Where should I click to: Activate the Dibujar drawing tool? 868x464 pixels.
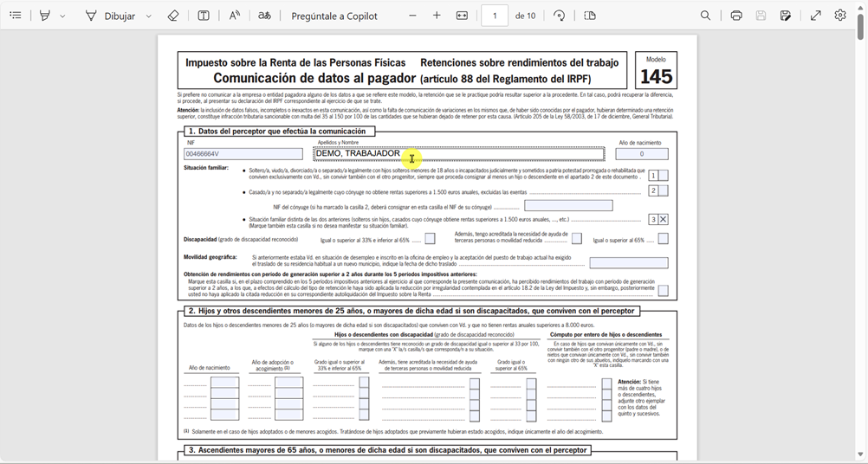click(110, 16)
